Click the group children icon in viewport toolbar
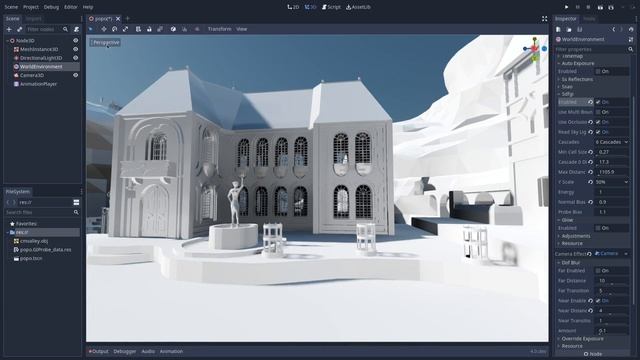640x360 pixels. click(160, 29)
